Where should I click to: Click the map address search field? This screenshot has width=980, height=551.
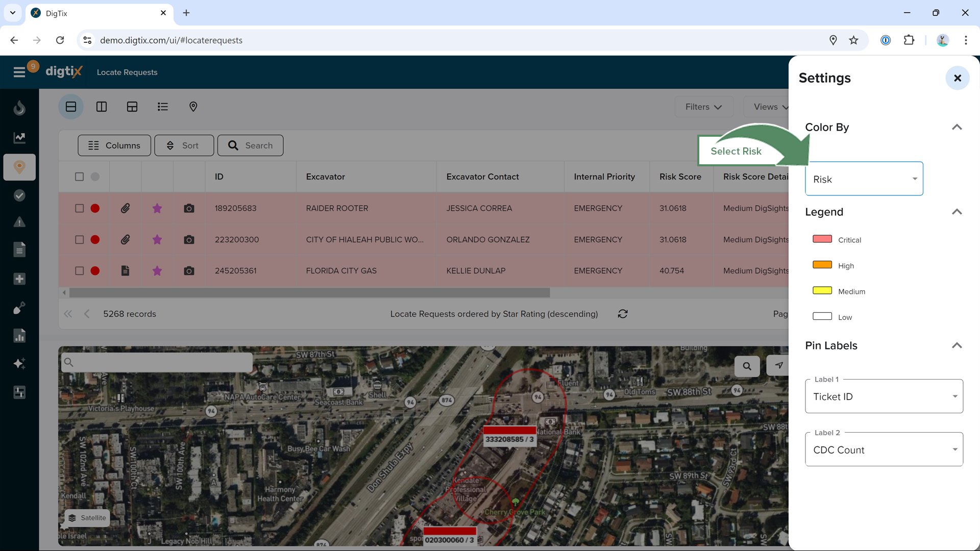(161, 362)
